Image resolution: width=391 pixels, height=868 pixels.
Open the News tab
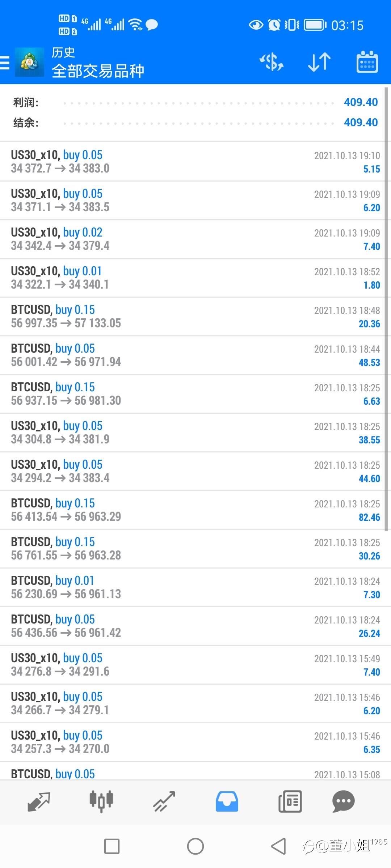pos(290,801)
